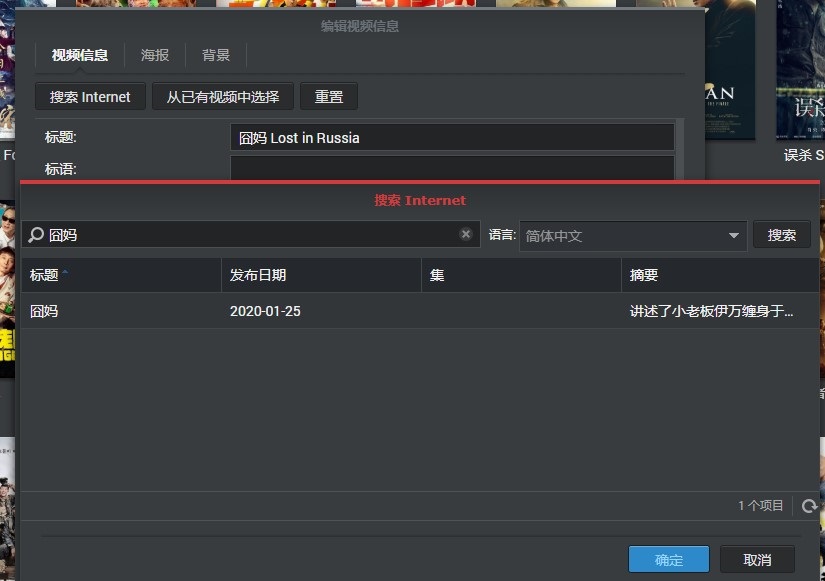Click the refresh results icon
Screen dimensions: 825x581
coord(809,506)
